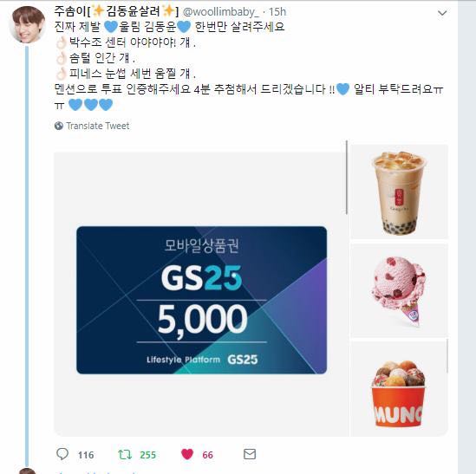Open the orange donut bucket image
This screenshot has width=476, height=474.
(399, 389)
